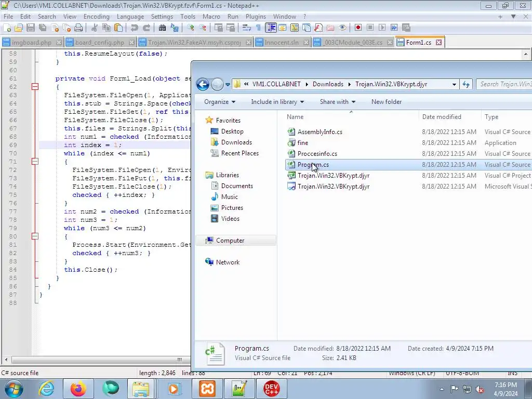Refresh the Explorer folder view
532x399 pixels.
coord(466,84)
